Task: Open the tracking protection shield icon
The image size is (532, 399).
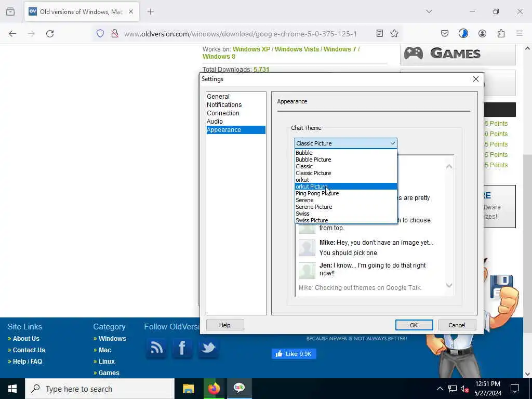Action: tap(100, 33)
